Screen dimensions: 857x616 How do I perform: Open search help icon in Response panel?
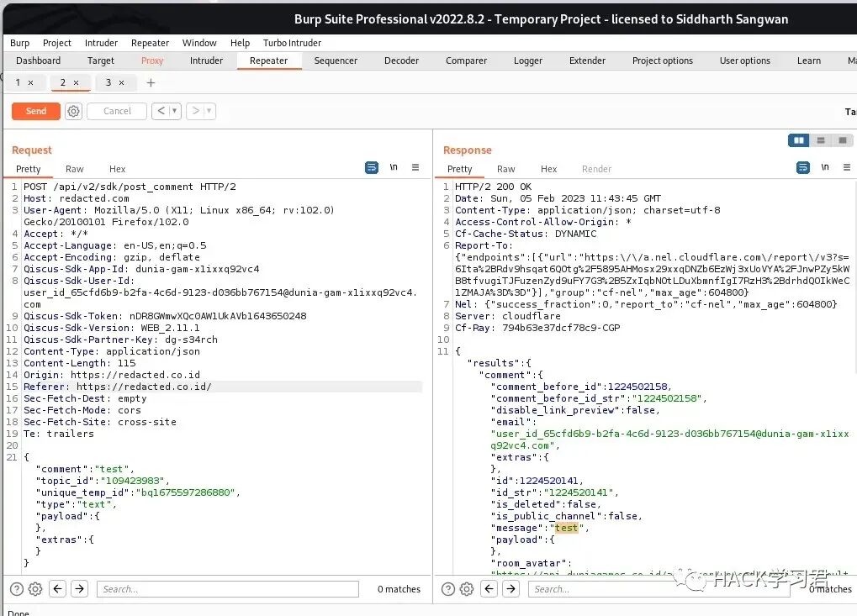[448, 589]
